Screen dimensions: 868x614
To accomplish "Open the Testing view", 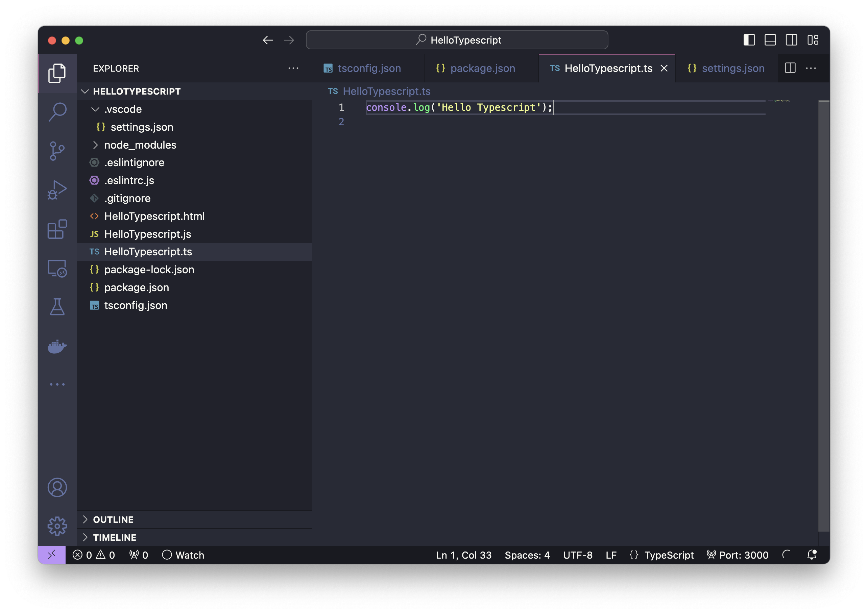I will pos(57,307).
